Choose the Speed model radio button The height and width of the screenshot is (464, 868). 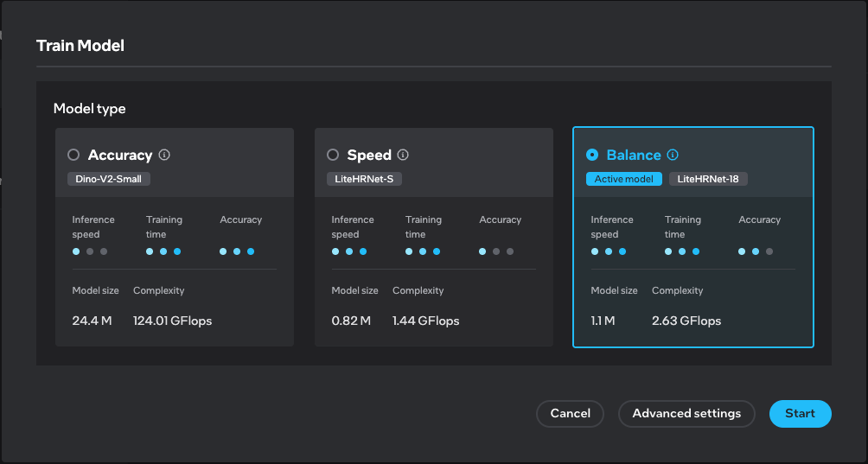click(x=333, y=155)
